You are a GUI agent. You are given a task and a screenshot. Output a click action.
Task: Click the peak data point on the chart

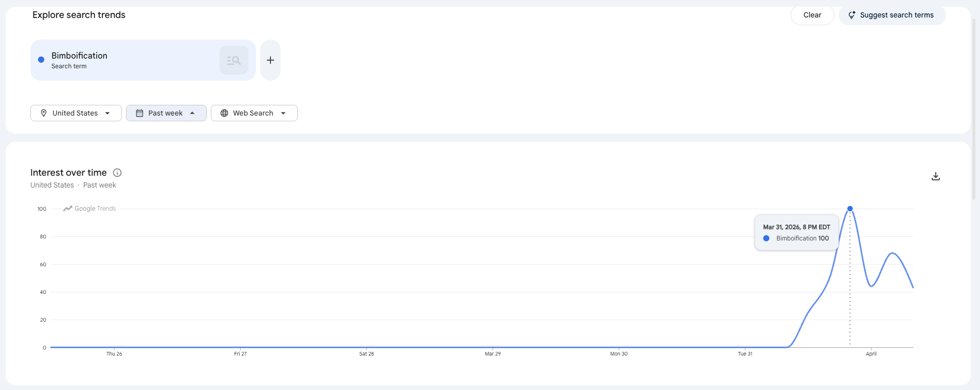pos(850,209)
